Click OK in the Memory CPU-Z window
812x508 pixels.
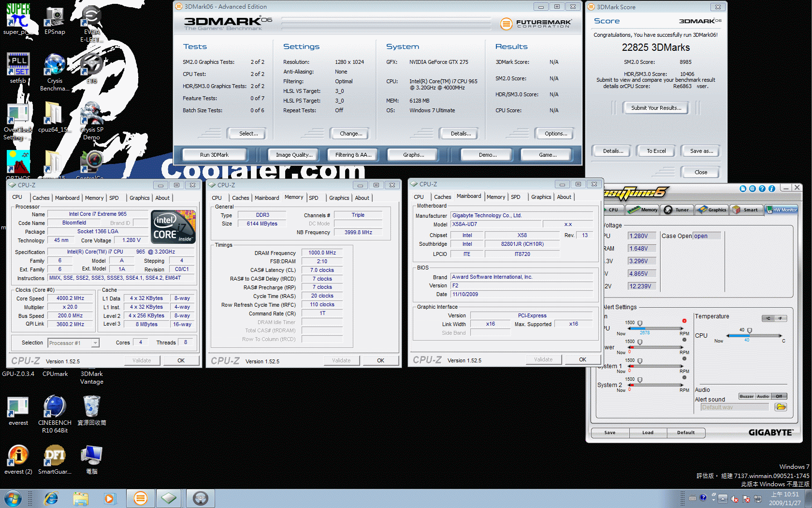point(380,360)
